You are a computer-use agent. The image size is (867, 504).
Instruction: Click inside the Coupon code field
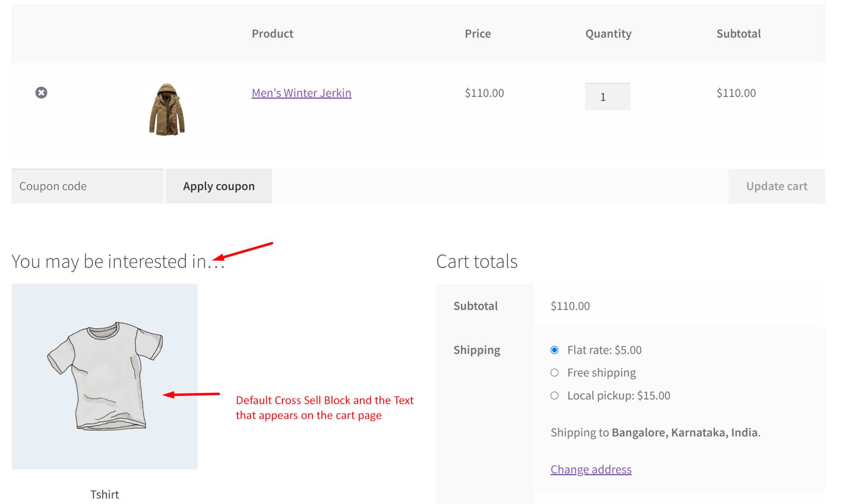87,186
